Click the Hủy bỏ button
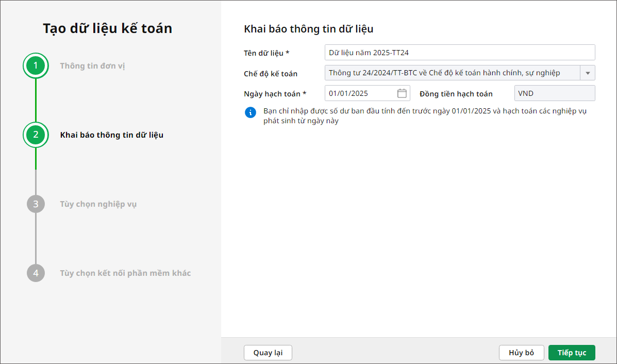 [x=521, y=353]
